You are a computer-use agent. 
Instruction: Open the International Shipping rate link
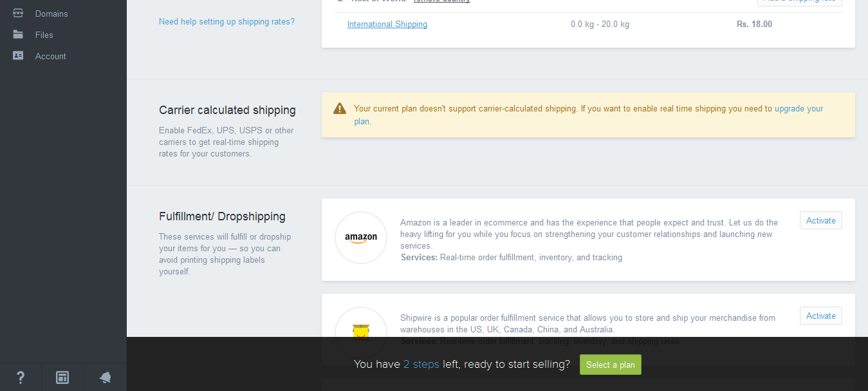[x=387, y=24]
